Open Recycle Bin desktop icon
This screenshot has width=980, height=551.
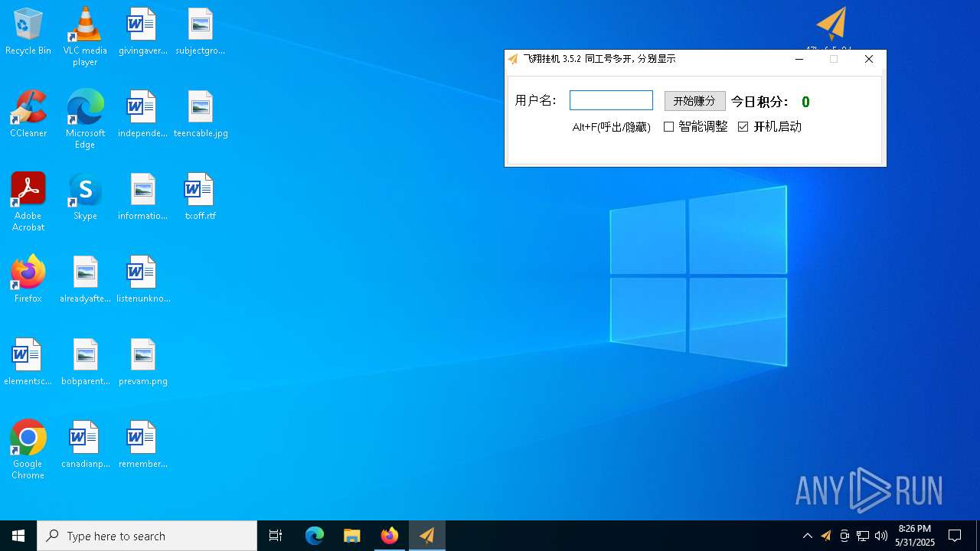pos(28,32)
